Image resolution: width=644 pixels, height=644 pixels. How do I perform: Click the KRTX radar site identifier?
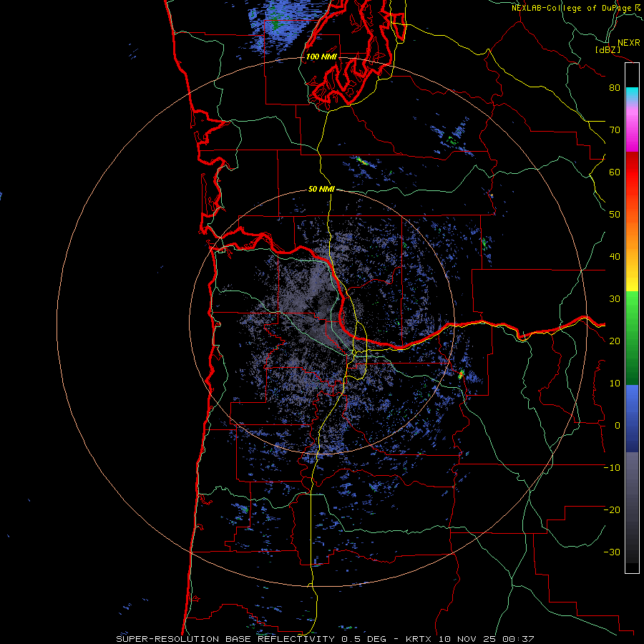click(x=419, y=639)
